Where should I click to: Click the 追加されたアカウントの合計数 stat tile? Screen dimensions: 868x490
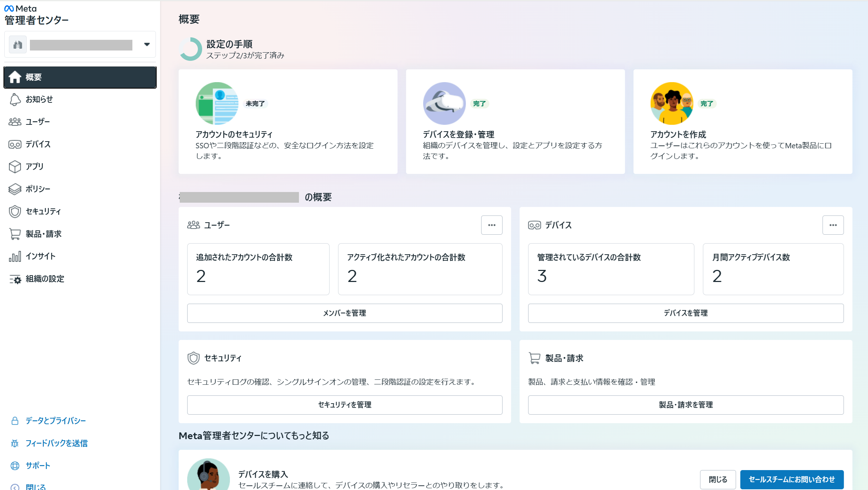point(258,269)
